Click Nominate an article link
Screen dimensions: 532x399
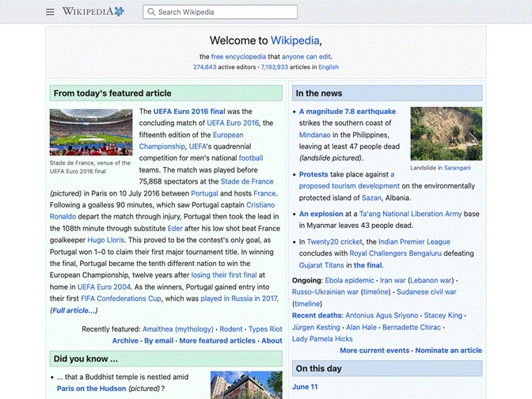point(448,351)
